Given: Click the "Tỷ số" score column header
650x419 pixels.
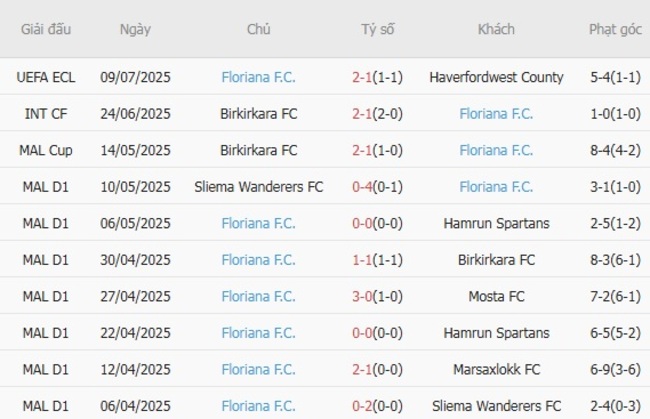Looking at the screenshot, I should click(x=378, y=29).
